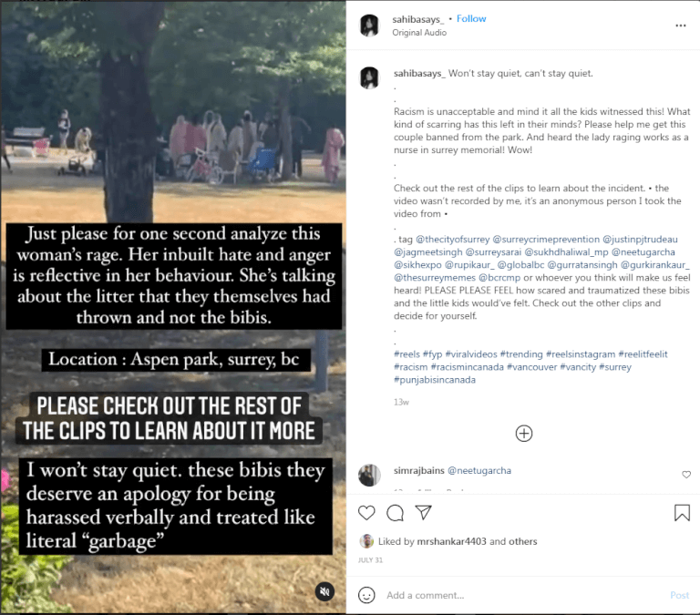Visit the @justinpjtrudeau mention

pyautogui.click(x=640, y=240)
